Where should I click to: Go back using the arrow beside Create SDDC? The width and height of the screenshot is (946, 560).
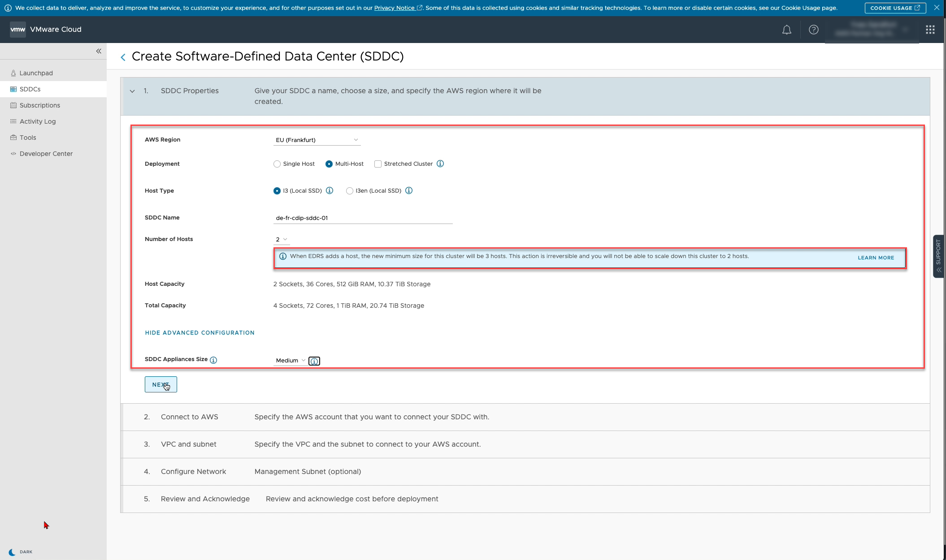pos(123,57)
